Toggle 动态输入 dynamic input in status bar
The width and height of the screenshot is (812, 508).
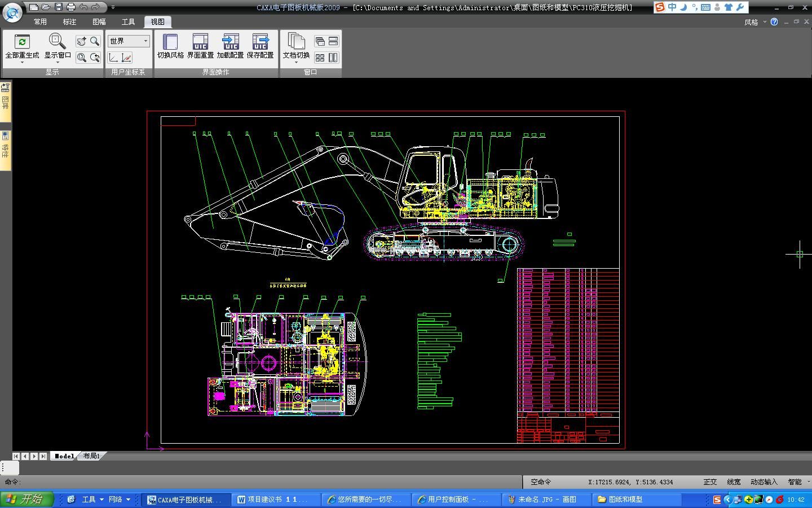click(x=764, y=482)
